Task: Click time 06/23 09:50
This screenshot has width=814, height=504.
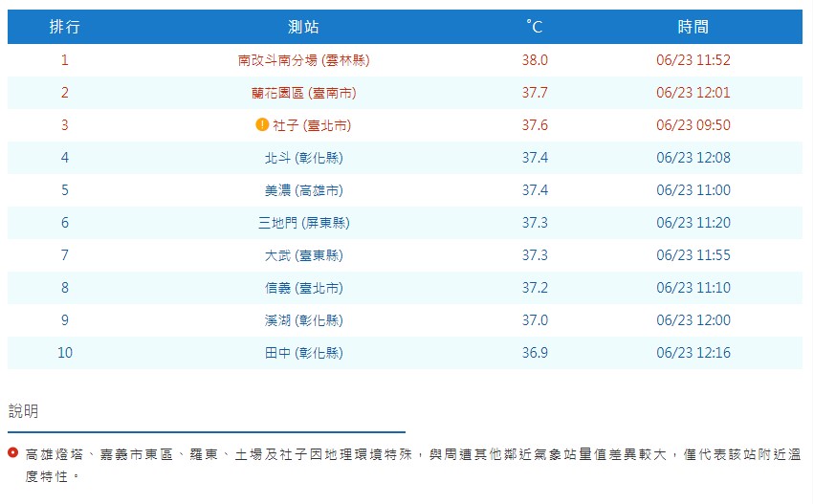Action: 693,125
